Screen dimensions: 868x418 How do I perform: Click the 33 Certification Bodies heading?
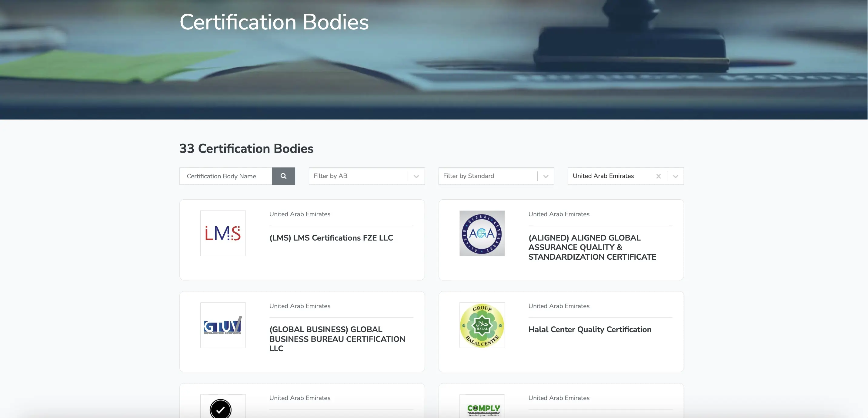pos(246,148)
